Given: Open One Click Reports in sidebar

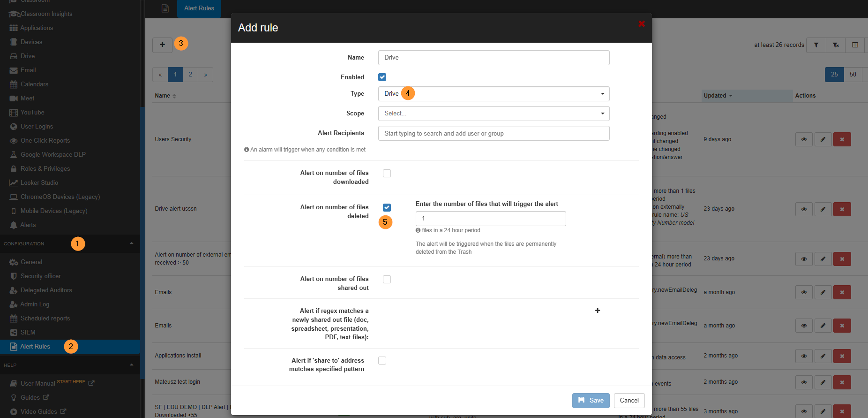Looking at the screenshot, I should pyautogui.click(x=45, y=141).
